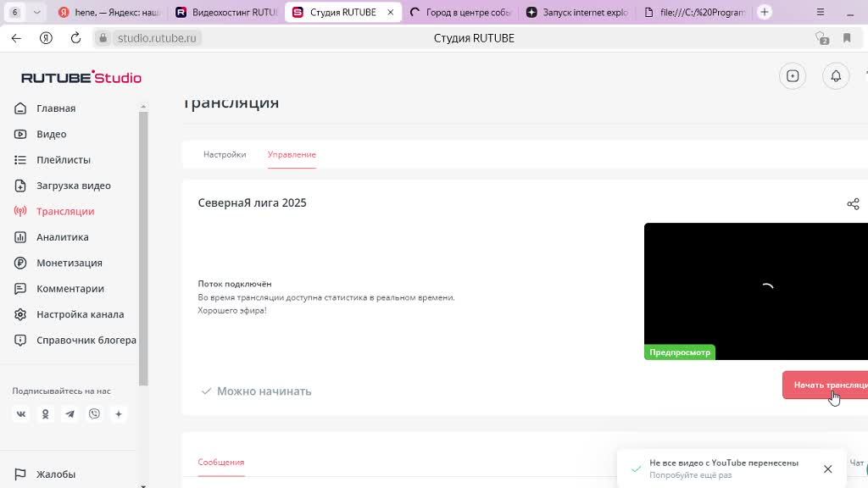Open the notifications bell
Viewport: 868px width, 488px height.
point(836,75)
